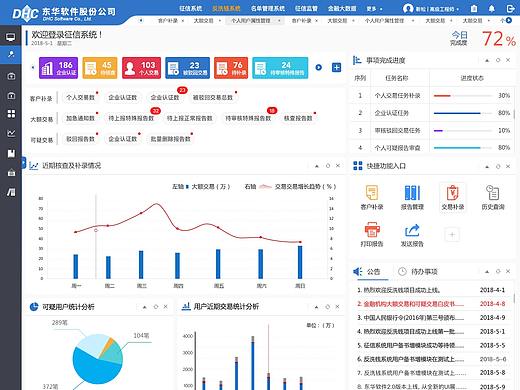This screenshot has height=390, width=520.
Task: Open 征信监管 in top navigation
Action: click(306, 8)
